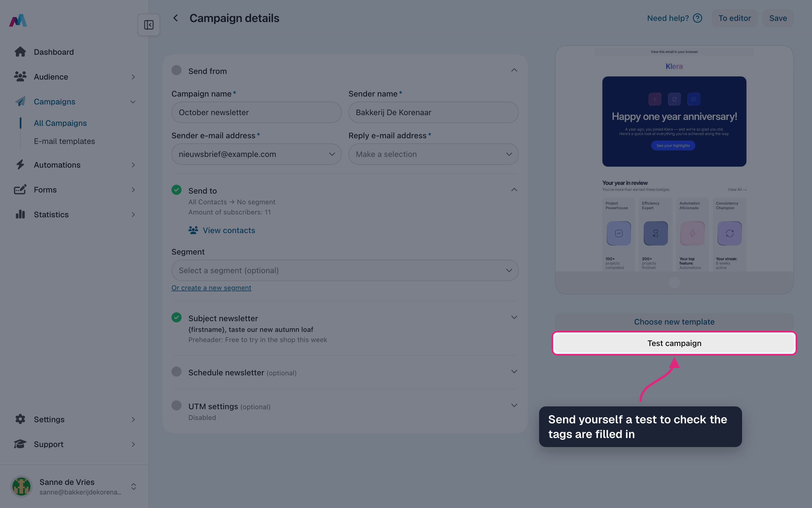
Task: Open the Need help question mark icon
Action: coord(698,18)
